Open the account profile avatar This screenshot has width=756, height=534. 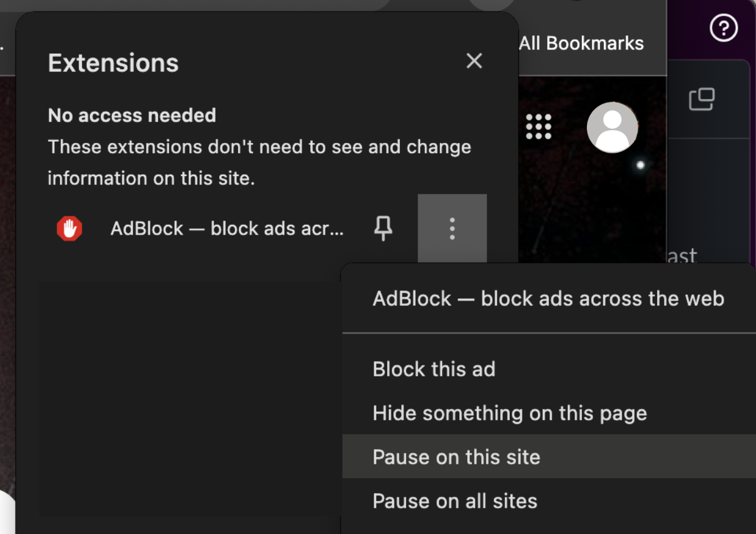(612, 127)
